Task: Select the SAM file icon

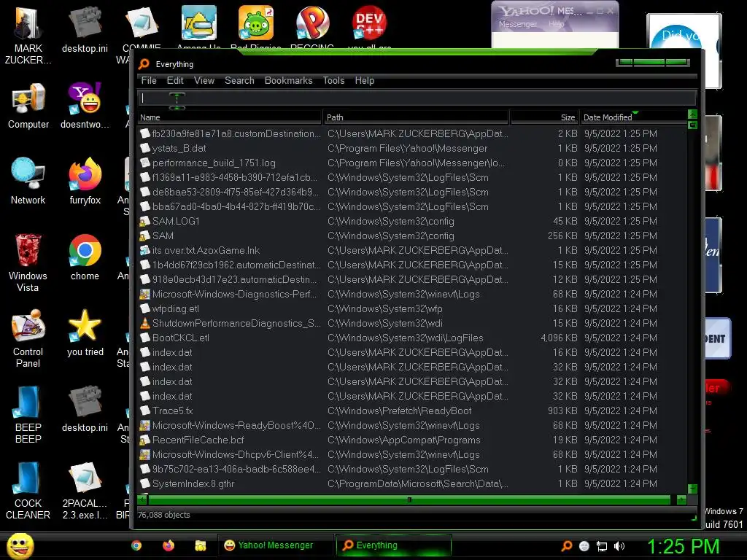Action: (x=145, y=236)
